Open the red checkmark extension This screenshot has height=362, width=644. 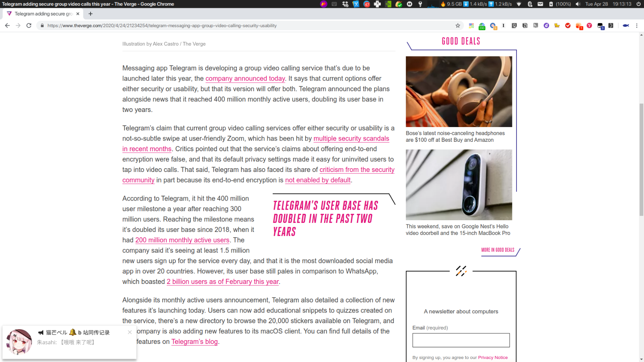[568, 26]
